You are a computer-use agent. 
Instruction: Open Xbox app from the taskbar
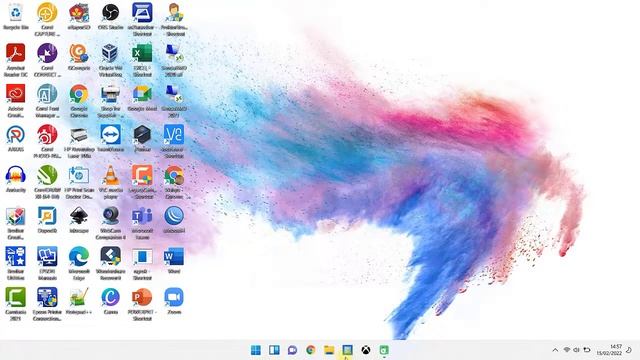(366, 350)
